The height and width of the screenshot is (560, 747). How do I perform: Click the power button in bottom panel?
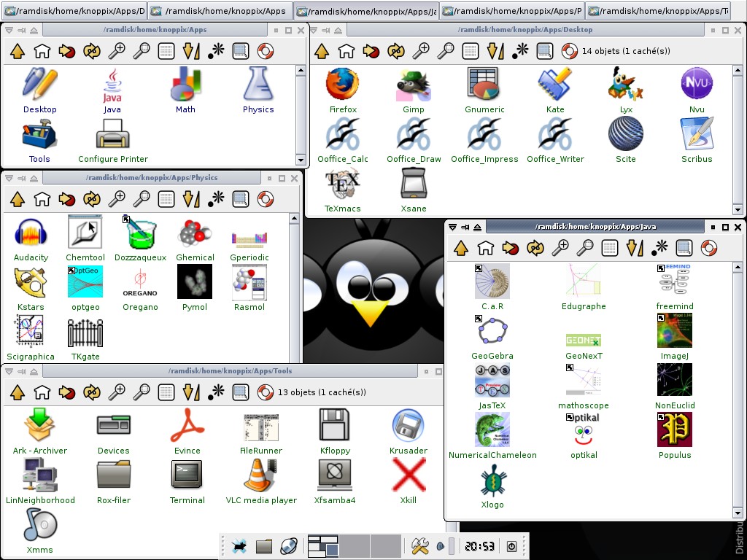click(x=511, y=546)
